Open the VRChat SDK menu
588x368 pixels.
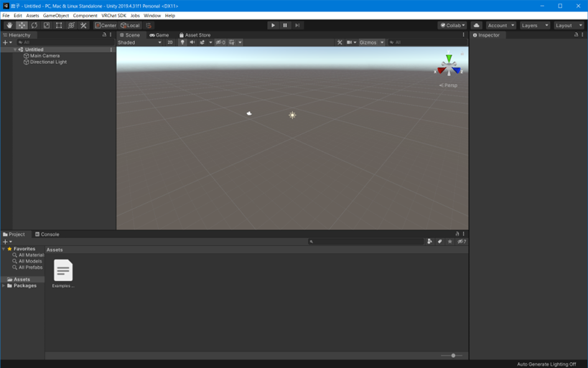pyautogui.click(x=113, y=15)
